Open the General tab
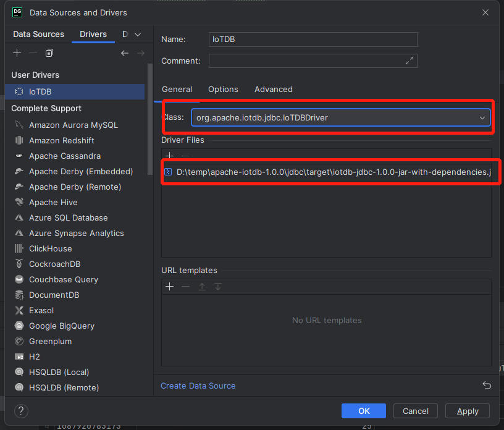The width and height of the screenshot is (504, 430). pos(177,90)
